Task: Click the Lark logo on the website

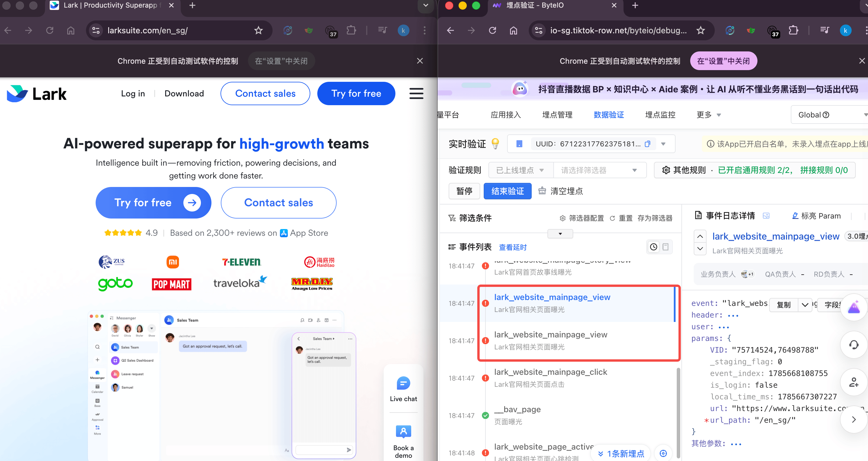Action: coord(37,93)
